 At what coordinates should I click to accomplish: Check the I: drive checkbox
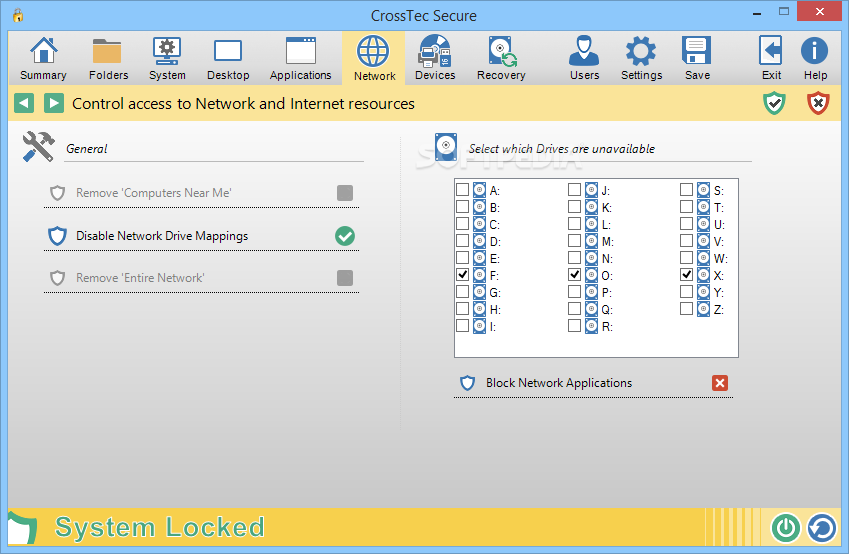tap(462, 325)
